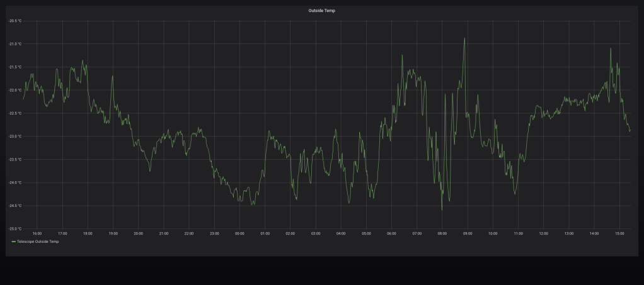Image resolution: width=644 pixels, height=285 pixels.
Task: Click the 03:00 time axis label
Action: coord(316,233)
